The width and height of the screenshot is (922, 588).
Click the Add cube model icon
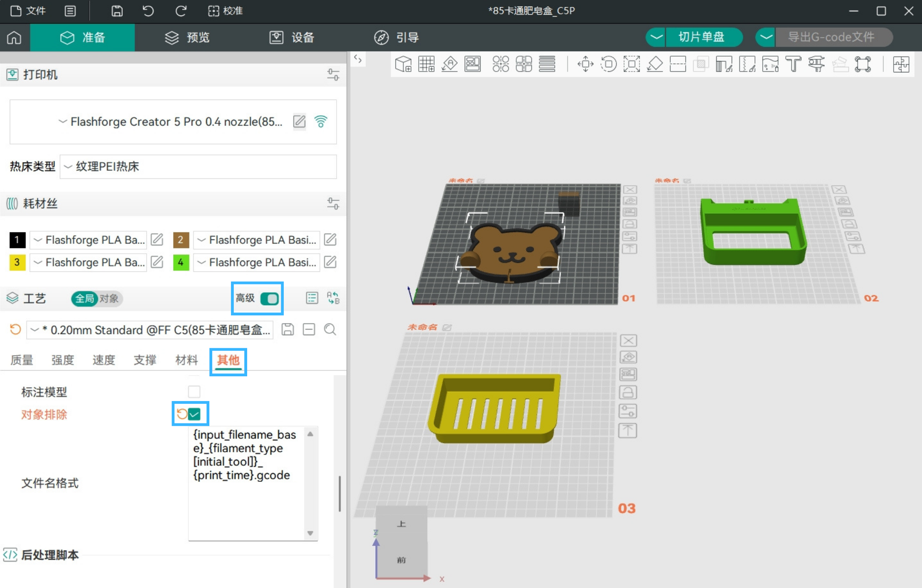(403, 64)
